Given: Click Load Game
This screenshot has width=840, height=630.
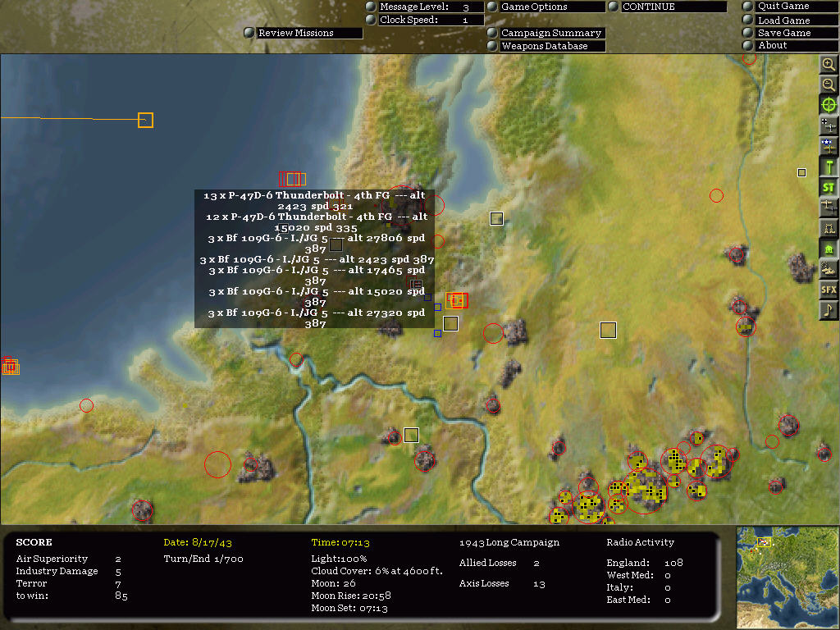Looking at the screenshot, I should (x=790, y=21).
